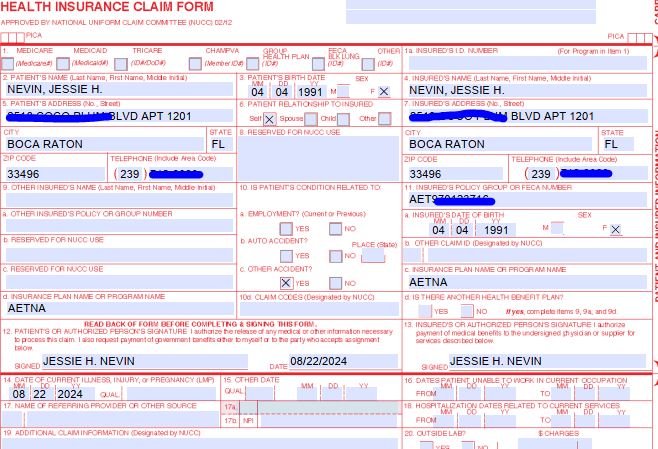Click Other Insured's Policy or Group Number field
658x449 pixels.
[119, 226]
